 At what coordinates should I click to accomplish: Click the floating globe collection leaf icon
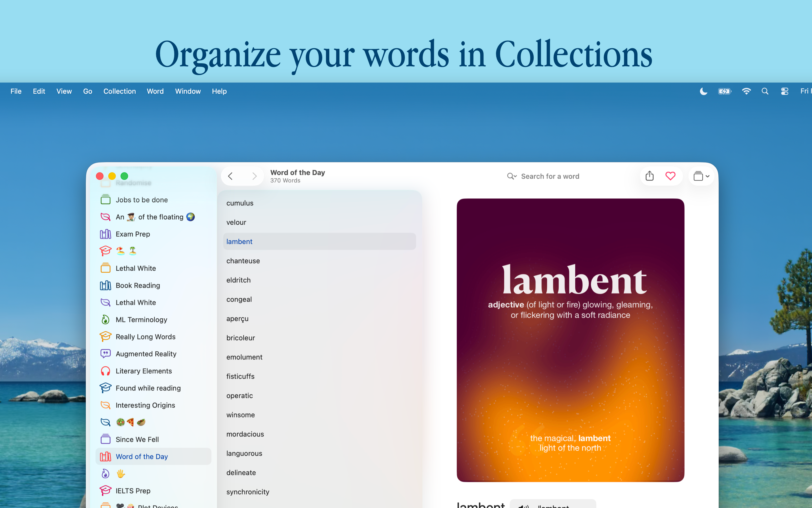click(x=105, y=217)
